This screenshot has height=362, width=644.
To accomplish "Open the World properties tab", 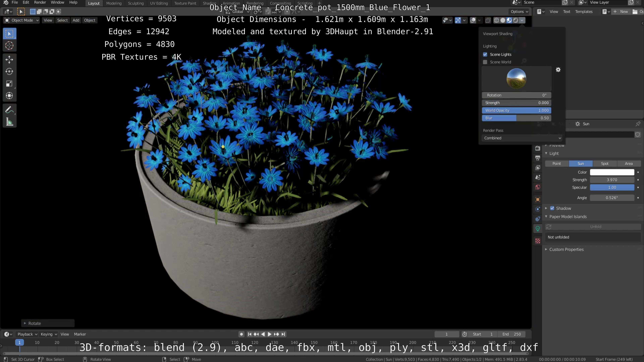I will click(538, 187).
